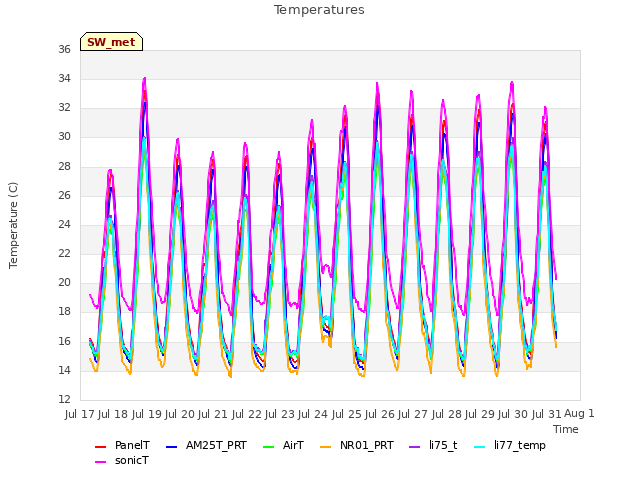Click the 16 y-axis tick label
640x480 pixels.
pyautogui.click(x=64, y=341)
